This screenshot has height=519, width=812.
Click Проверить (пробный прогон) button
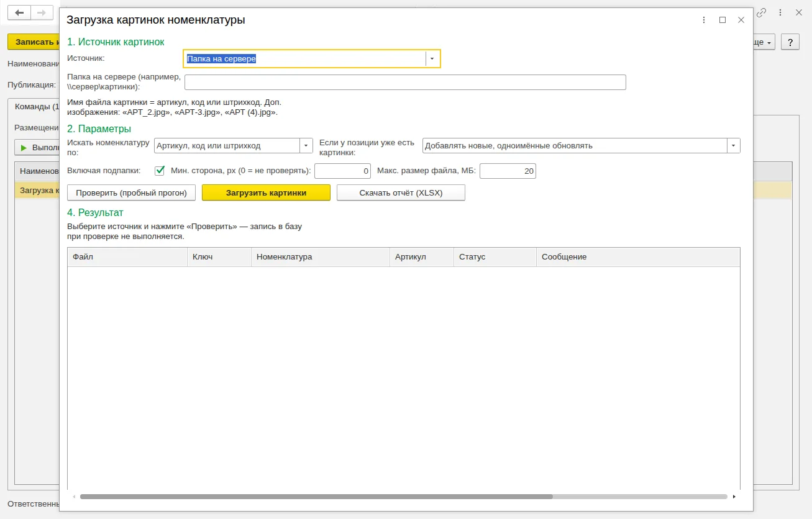131,192
